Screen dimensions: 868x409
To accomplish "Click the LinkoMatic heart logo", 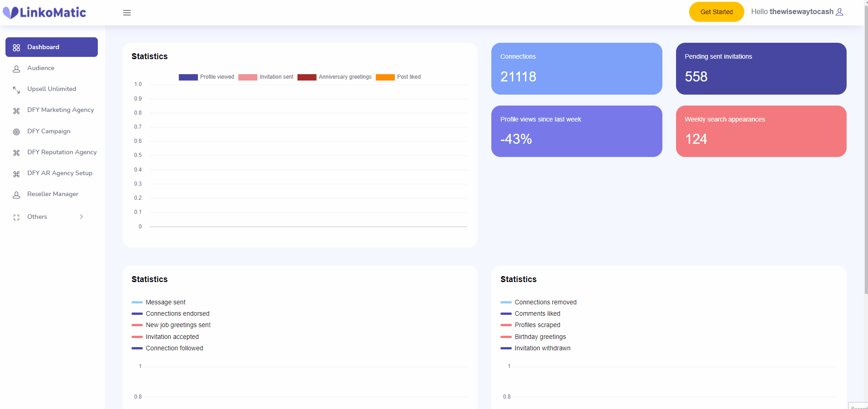I will (x=10, y=12).
